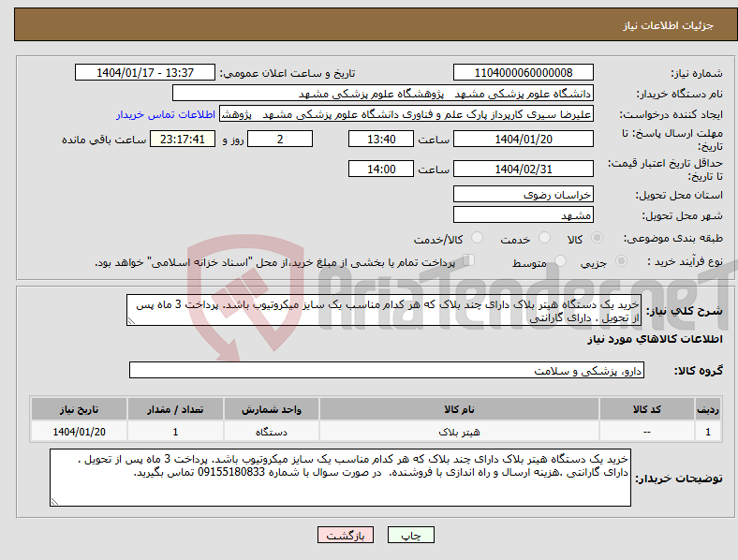The width and height of the screenshot is (738, 560).
Task: Click the اطلاعات کالاهای مورد نیاز section heading
Action: pyautogui.click(x=655, y=339)
